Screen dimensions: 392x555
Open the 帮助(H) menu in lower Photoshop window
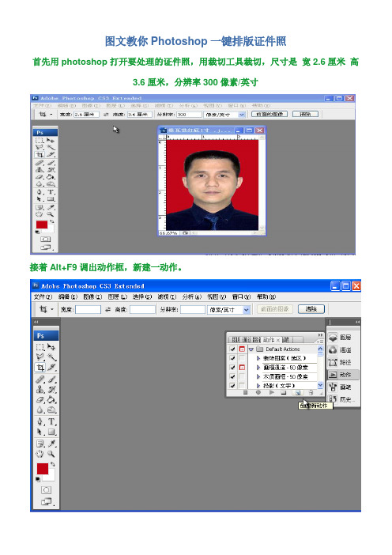[266, 296]
